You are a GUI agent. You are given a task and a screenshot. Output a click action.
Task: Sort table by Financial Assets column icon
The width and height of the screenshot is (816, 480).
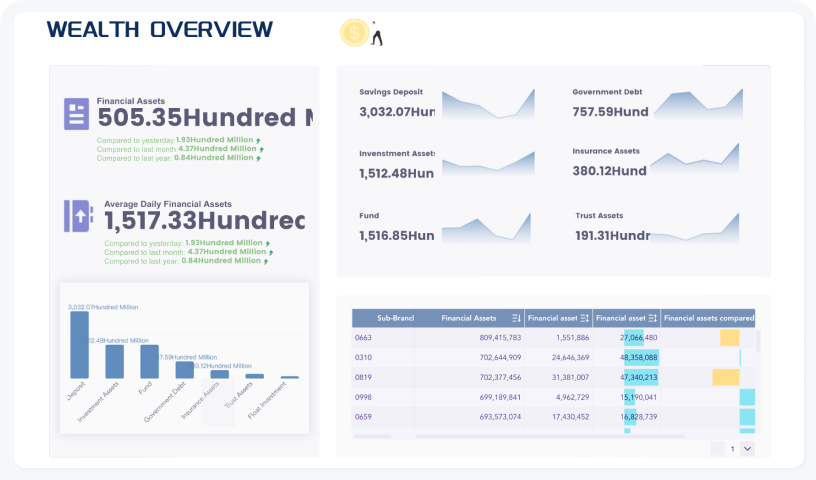pos(515,318)
